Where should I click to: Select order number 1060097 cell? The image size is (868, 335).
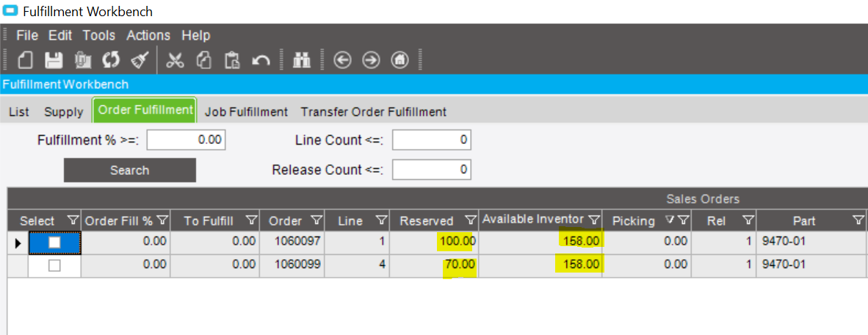tap(292, 242)
